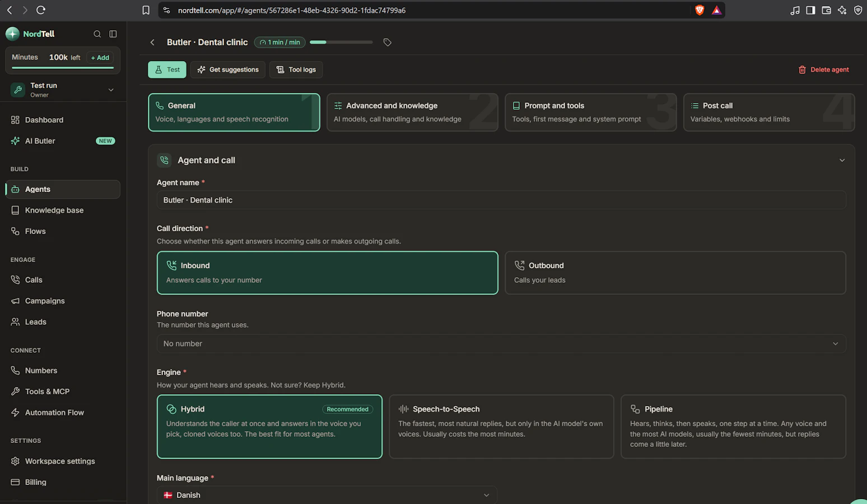Click the browser address bar URL
This screenshot has height=504, width=867.
tap(292, 10)
